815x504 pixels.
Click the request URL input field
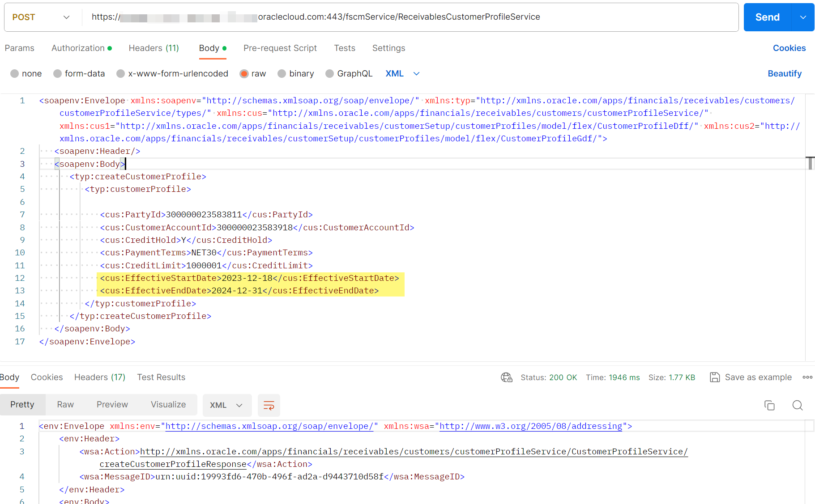tap(410, 17)
